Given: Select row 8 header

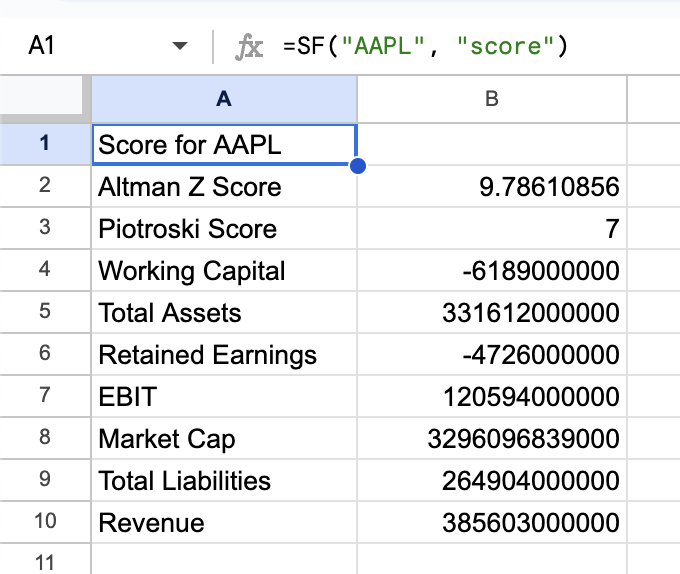Looking at the screenshot, I should pos(45,438).
